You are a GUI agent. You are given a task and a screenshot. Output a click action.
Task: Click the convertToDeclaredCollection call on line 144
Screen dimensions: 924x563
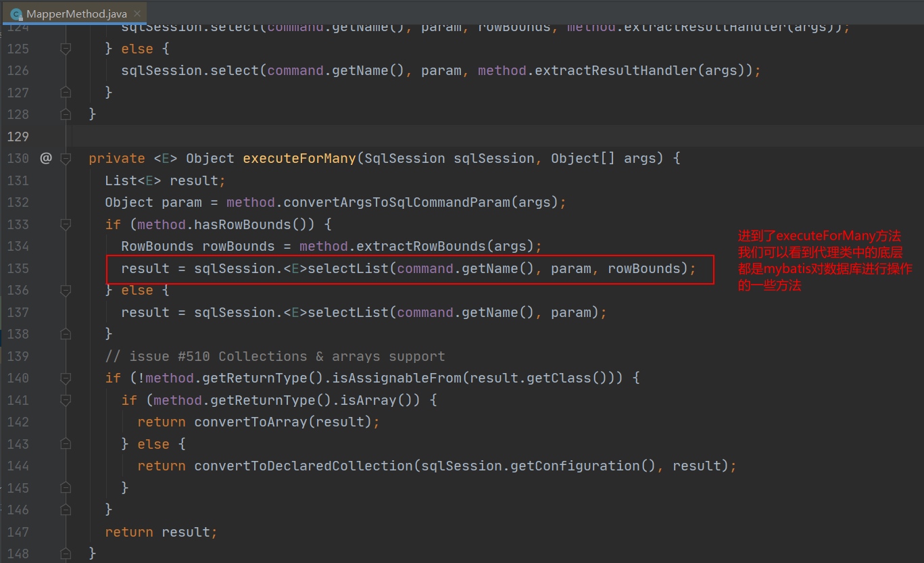pyautogui.click(x=303, y=466)
